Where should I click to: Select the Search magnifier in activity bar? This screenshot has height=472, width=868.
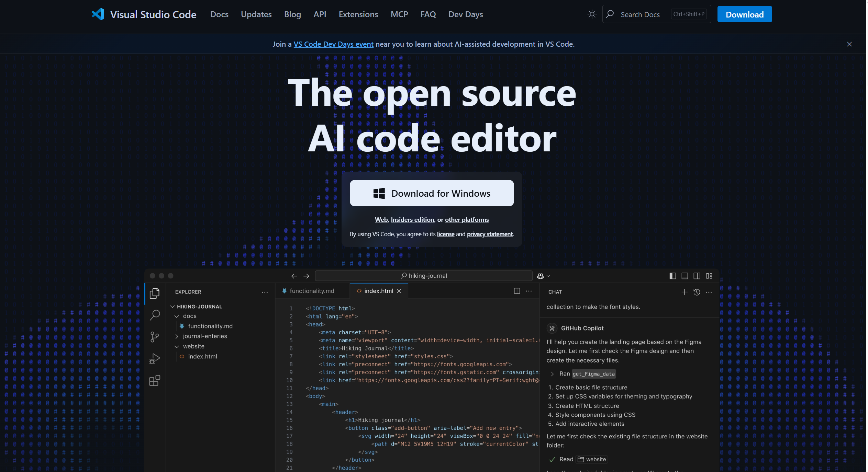tap(155, 315)
